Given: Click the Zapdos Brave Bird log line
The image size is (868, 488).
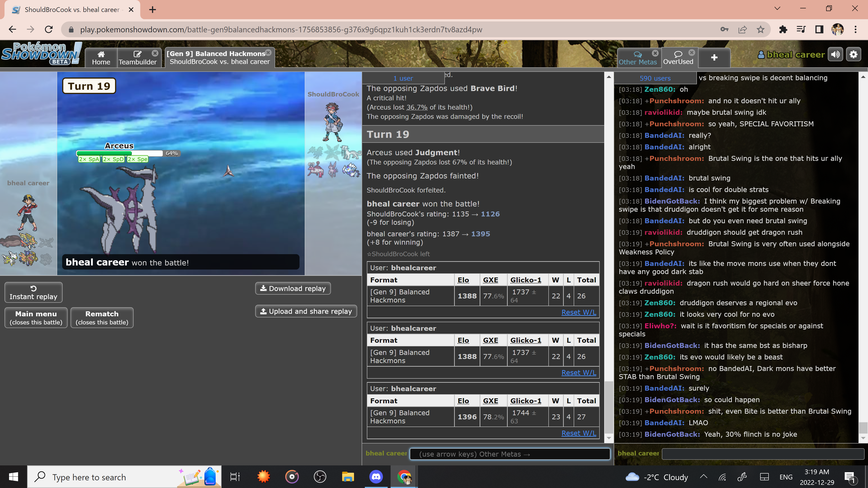Looking at the screenshot, I should (x=442, y=88).
